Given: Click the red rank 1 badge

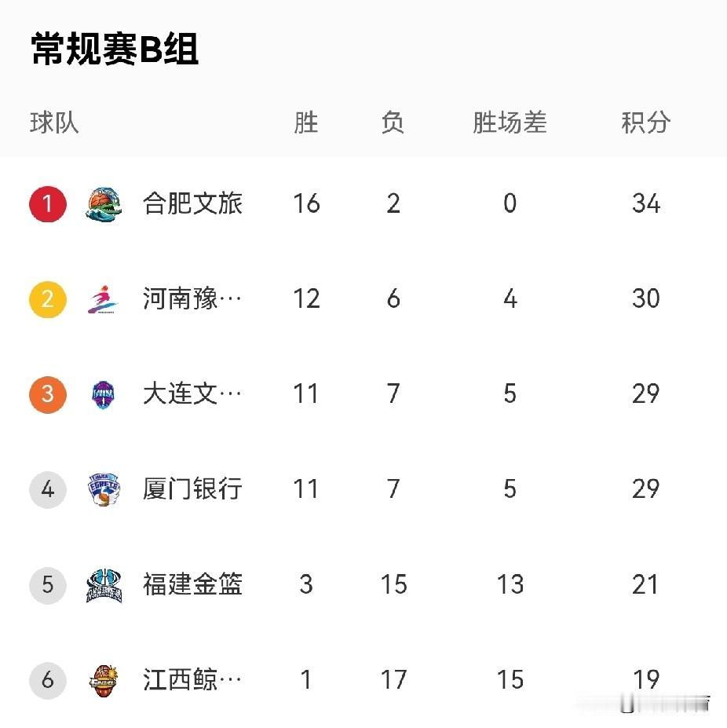Looking at the screenshot, I should coord(48,204).
